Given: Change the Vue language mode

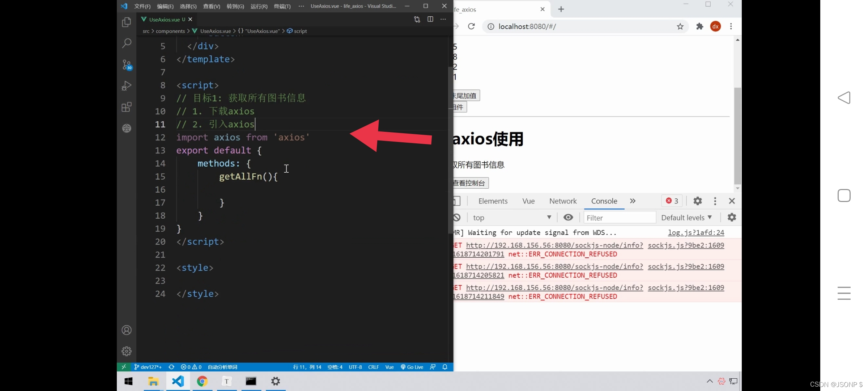Looking at the screenshot, I should coord(390,367).
